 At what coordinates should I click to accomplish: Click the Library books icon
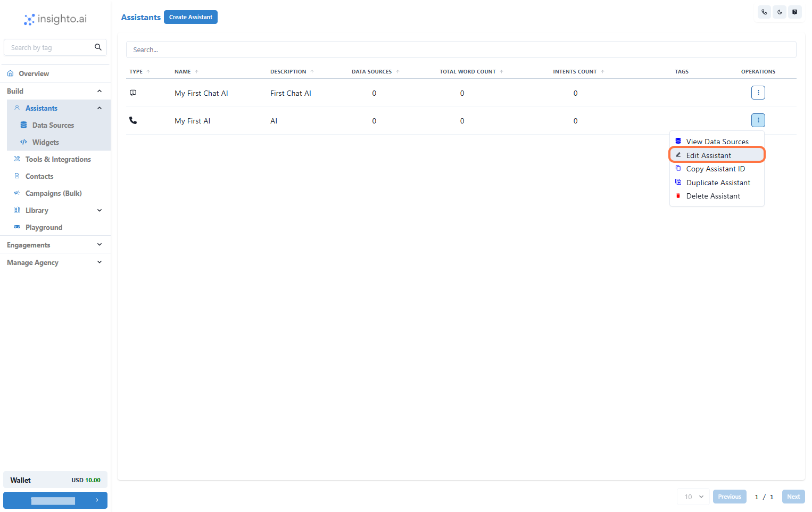(17, 210)
